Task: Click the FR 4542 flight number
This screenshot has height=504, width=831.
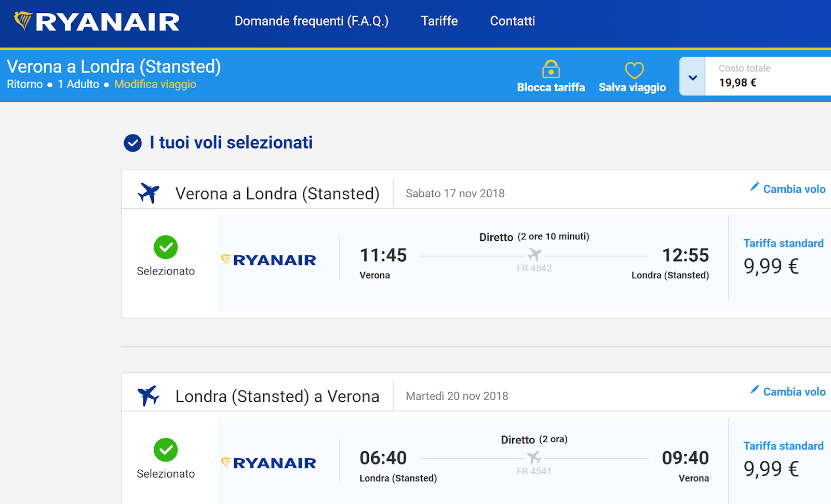Action: tap(534, 268)
